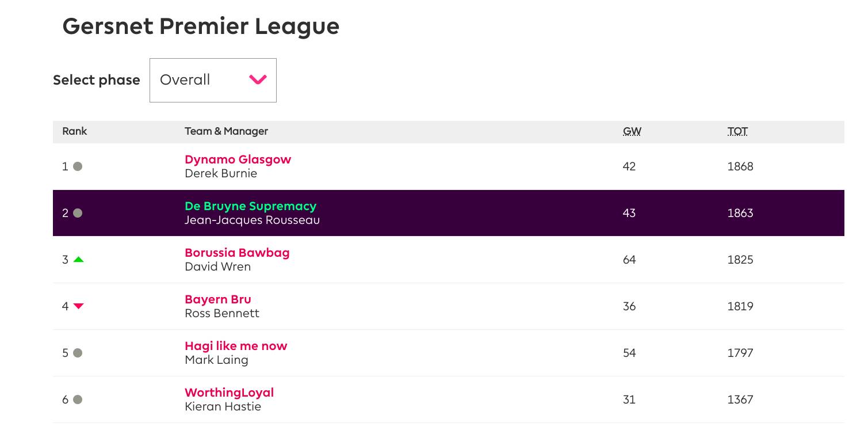Click the grey status dot beside rank 6
The width and height of the screenshot is (868, 445).
78,400
